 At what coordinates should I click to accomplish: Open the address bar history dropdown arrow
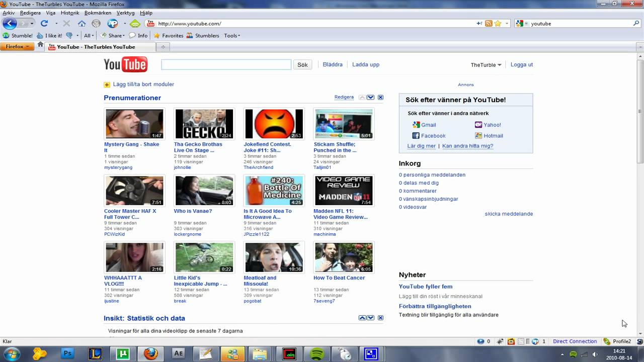click(507, 24)
